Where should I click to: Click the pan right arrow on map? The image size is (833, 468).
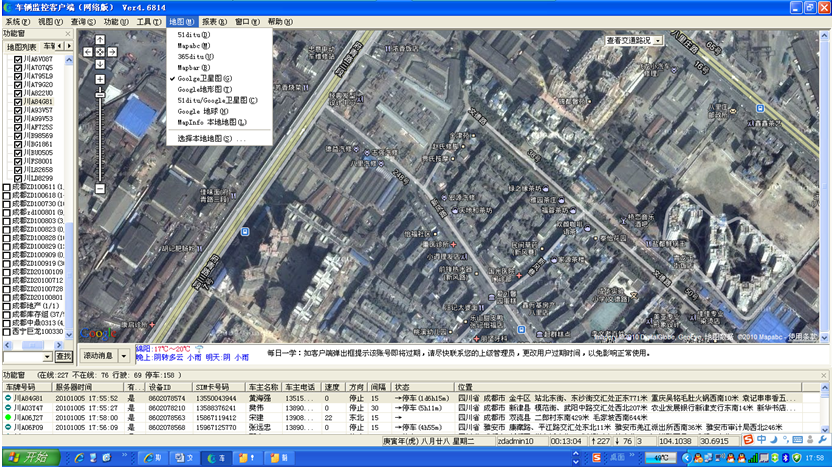pyautogui.click(x=111, y=51)
